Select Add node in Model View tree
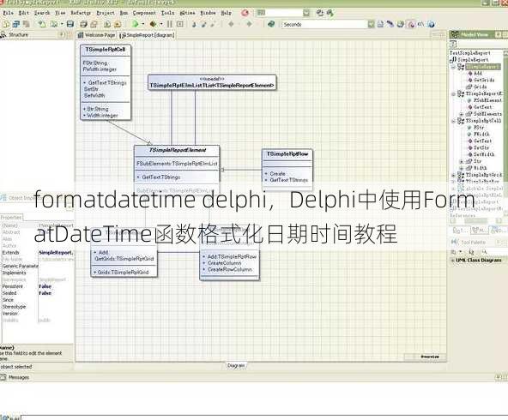This screenshot has height=420, width=508. coord(478,74)
